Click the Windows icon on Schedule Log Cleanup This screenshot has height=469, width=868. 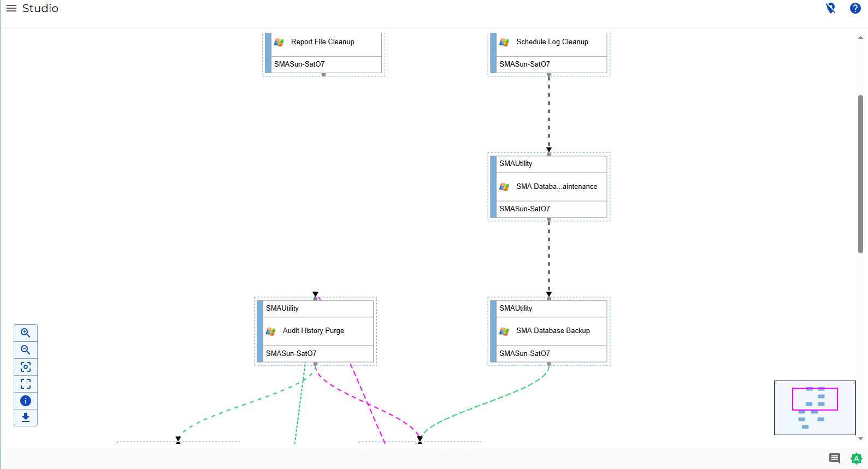(504, 42)
